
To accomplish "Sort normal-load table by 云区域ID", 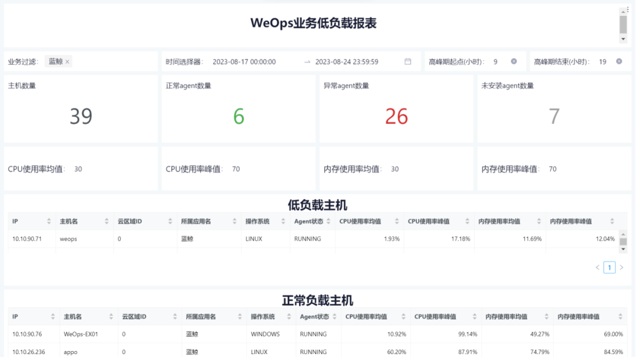I will (x=175, y=316).
